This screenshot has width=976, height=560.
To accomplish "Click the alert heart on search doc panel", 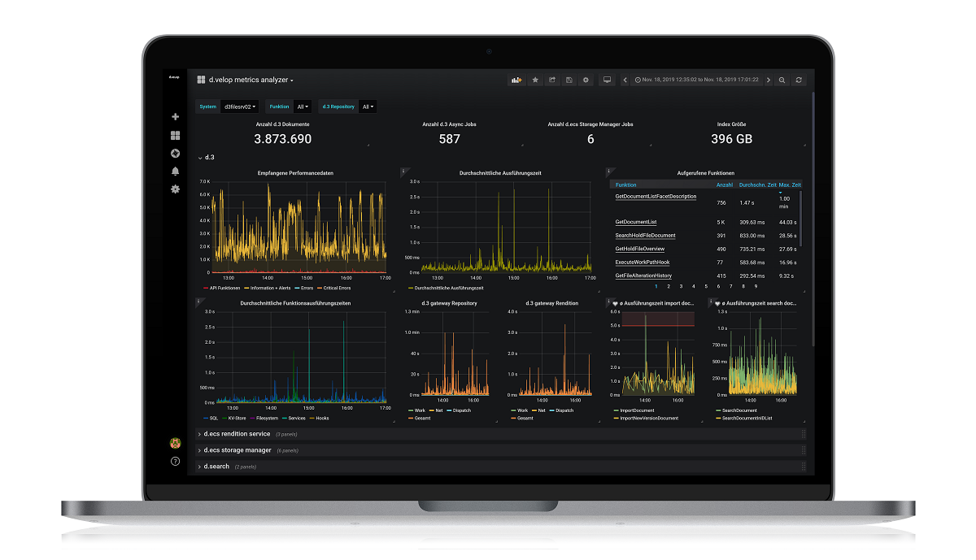I will (717, 303).
